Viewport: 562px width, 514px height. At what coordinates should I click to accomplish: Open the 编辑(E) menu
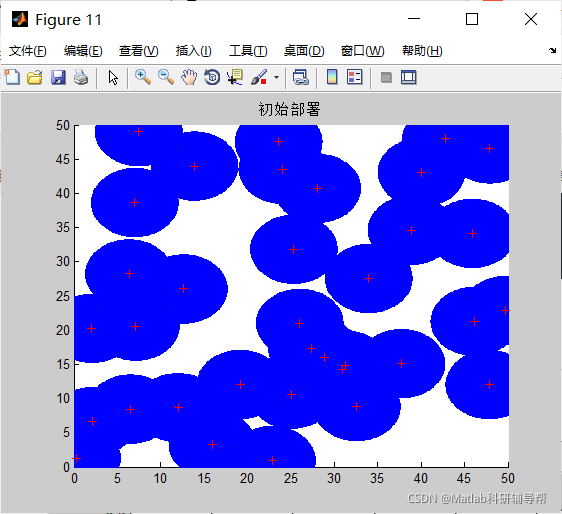[83, 51]
